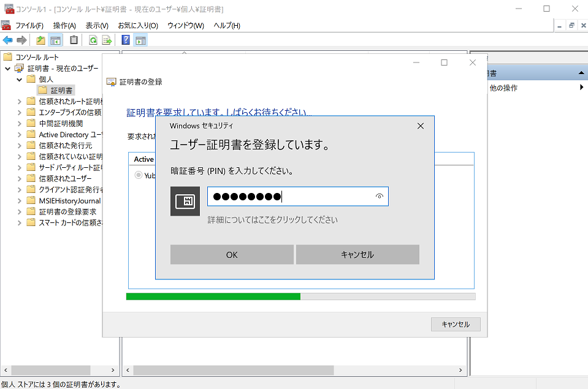Image resolution: width=588 pixels, height=389 pixels.
Task: Toggle the Show/Hide Console Tree icon
Action: pyautogui.click(x=56, y=40)
